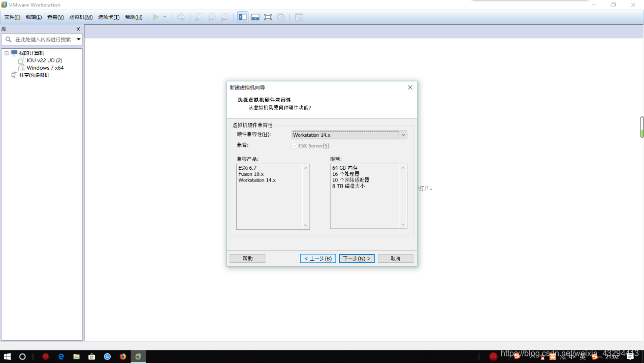Select the IOU v22 UD (2) virtual machine

45,60
